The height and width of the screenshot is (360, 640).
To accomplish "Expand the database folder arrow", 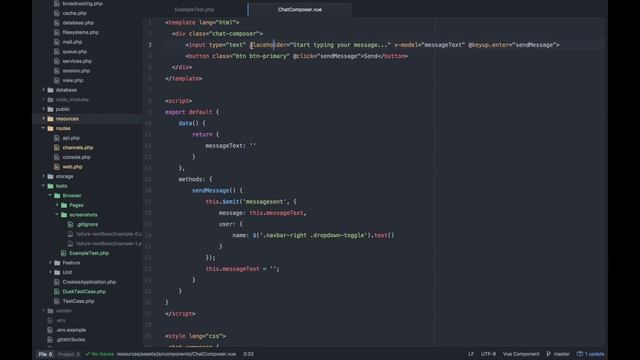I will click(44, 90).
